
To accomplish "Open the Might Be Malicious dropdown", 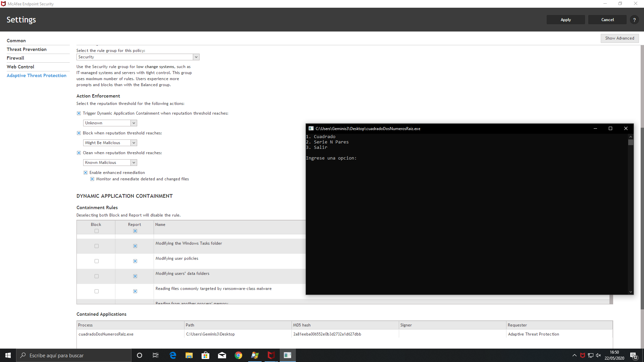I will [133, 143].
